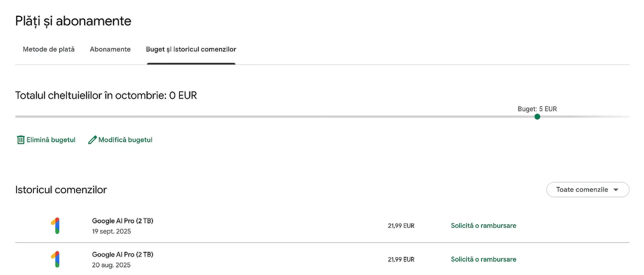Click the green budget slider handle
This screenshot has width=644, height=275.
pyautogui.click(x=537, y=117)
